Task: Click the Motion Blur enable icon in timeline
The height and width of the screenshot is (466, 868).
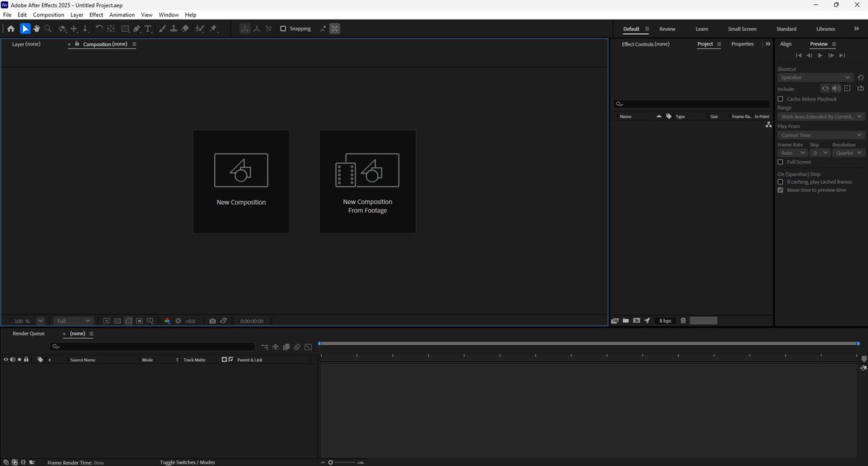Action: [x=297, y=347]
